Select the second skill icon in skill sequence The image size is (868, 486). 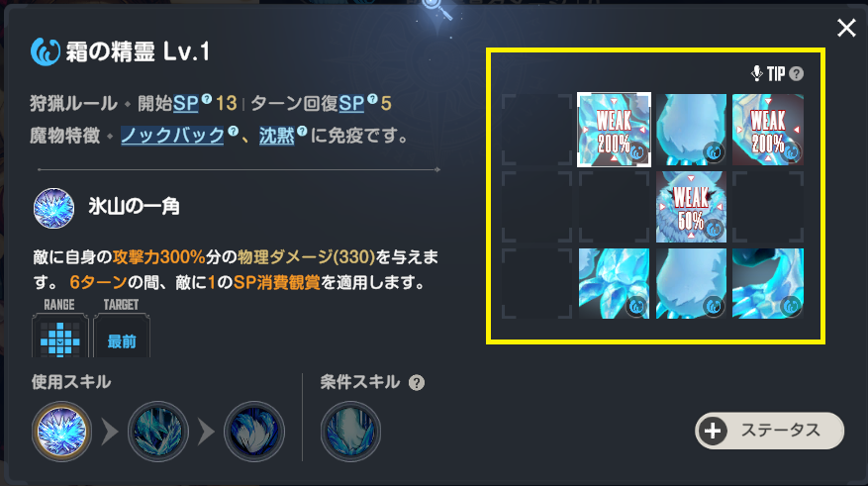[158, 432]
